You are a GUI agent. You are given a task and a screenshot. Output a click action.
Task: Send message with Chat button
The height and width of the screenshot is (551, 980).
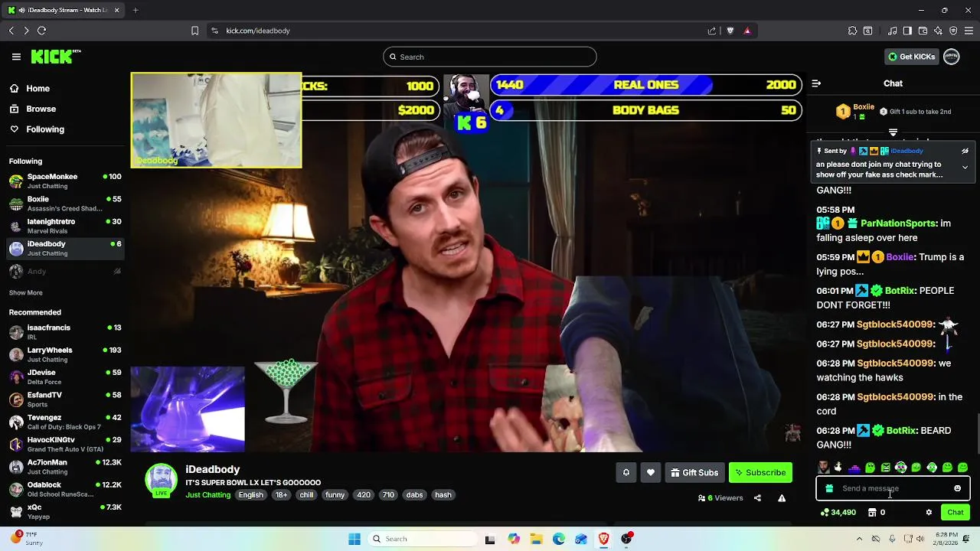pyautogui.click(x=955, y=513)
